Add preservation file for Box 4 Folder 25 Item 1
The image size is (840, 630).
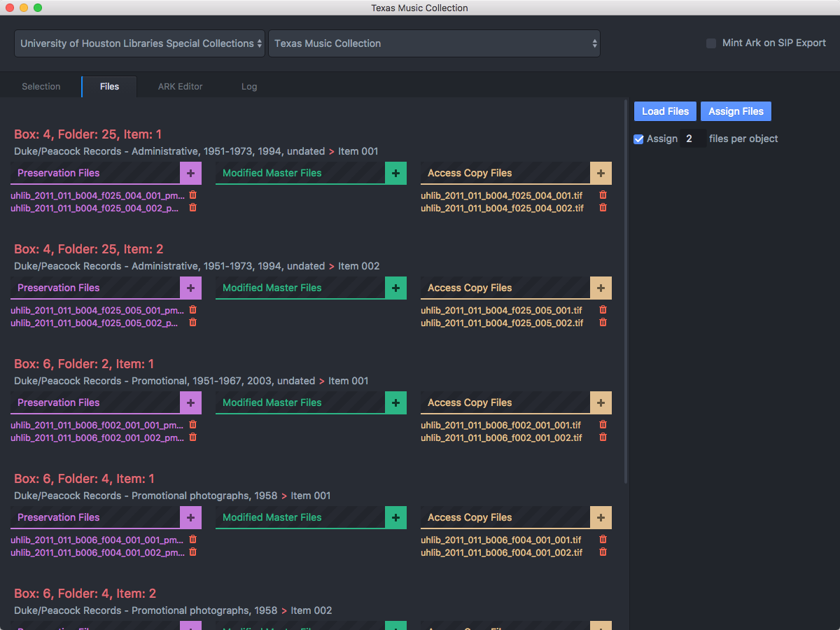(190, 173)
